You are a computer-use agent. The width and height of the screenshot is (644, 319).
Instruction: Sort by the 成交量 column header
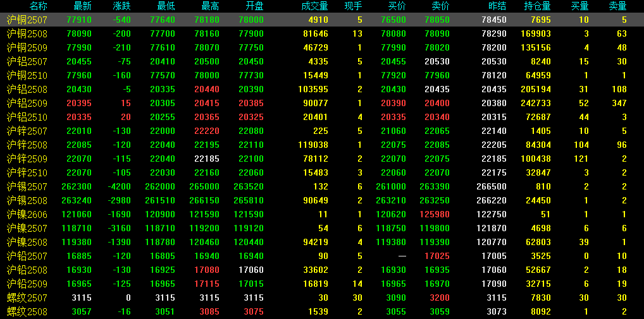coord(314,6)
